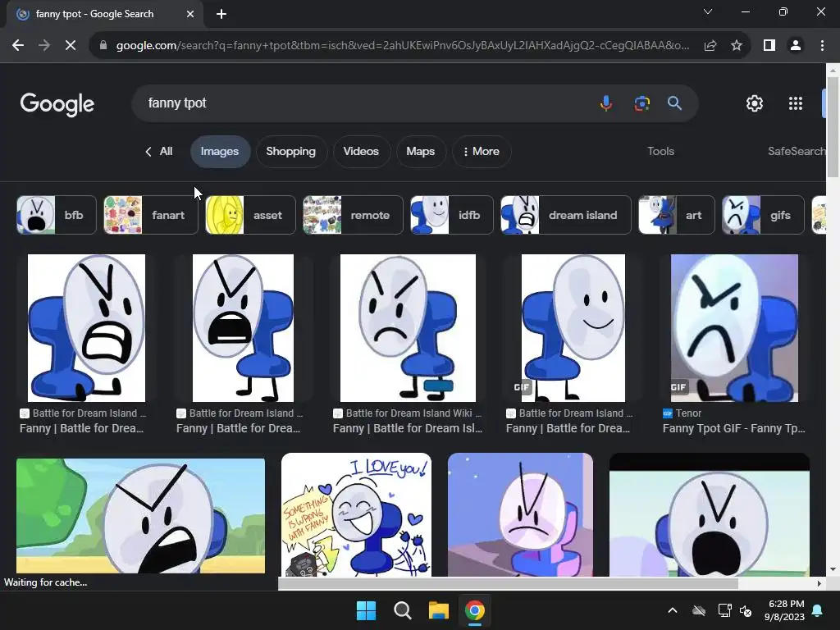The width and height of the screenshot is (840, 630).
Task: Open the smiling Fanny GIF thumbnail
Action: click(573, 328)
